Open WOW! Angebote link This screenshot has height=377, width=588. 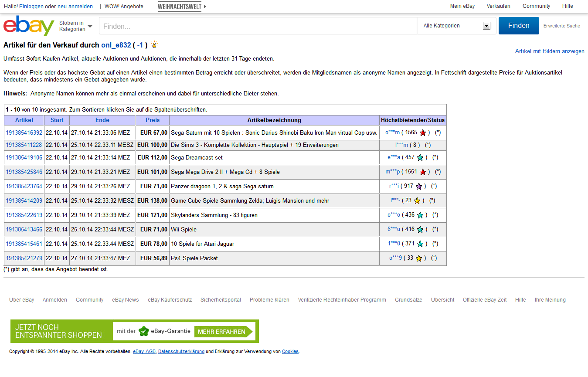tap(124, 7)
